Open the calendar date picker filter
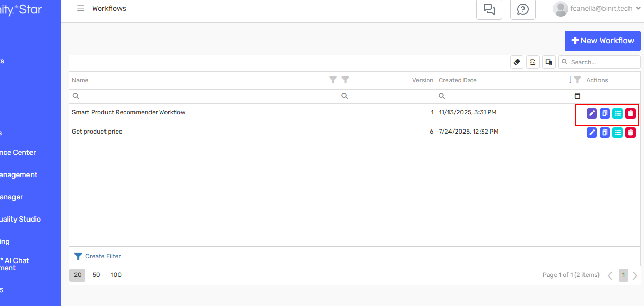Viewport: 644px width, 306px height. pyautogui.click(x=577, y=96)
